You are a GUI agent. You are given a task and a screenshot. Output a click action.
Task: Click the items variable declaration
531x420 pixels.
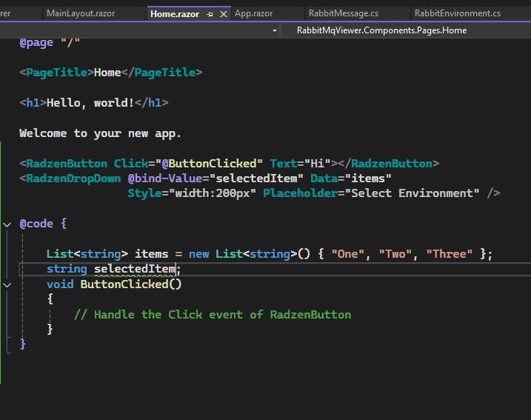tap(151, 254)
